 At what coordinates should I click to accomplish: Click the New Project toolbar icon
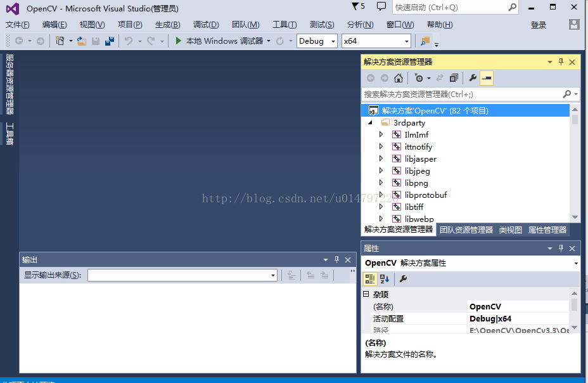point(60,41)
